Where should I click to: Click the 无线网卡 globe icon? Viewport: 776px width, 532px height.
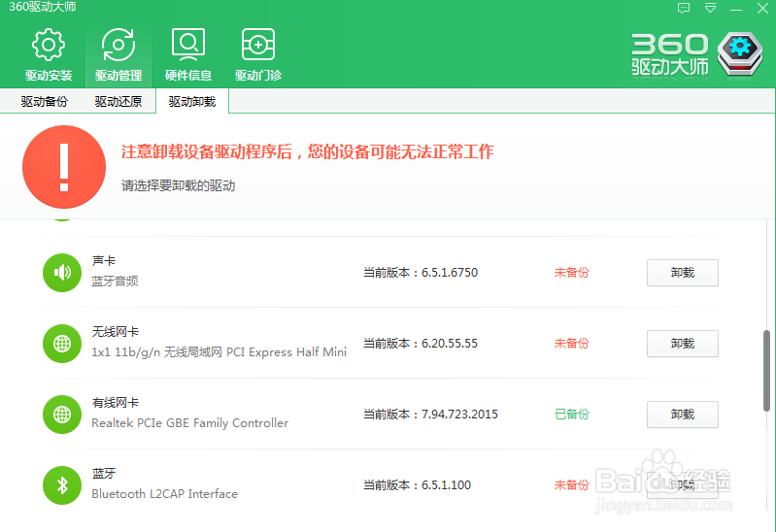click(62, 344)
